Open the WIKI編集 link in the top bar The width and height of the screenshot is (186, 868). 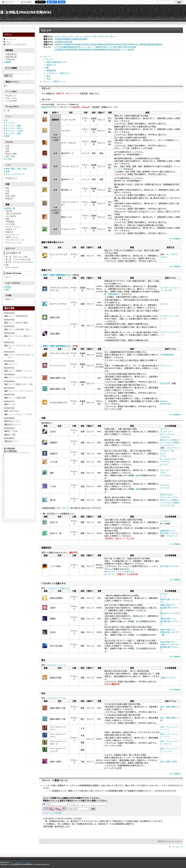[26, 2]
